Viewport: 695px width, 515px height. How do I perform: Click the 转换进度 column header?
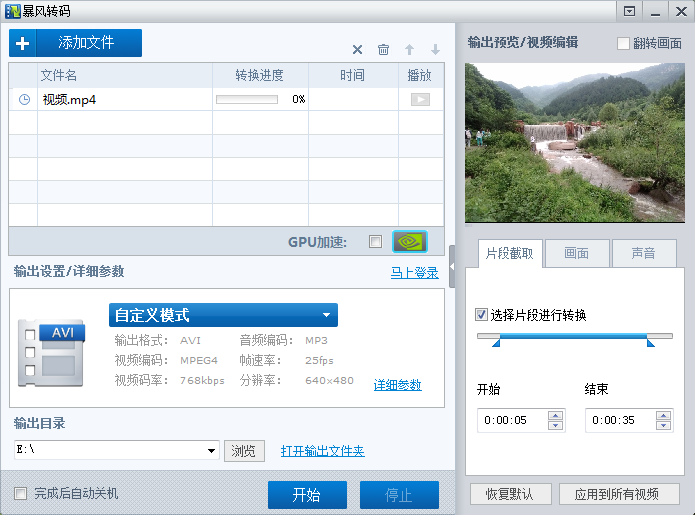point(260,75)
